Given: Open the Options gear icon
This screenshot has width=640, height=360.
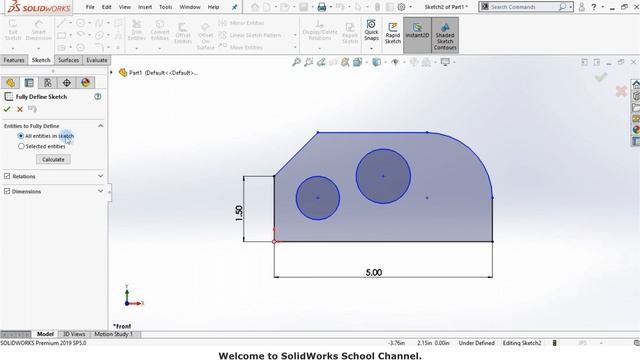Looking at the screenshot, I should coord(402,7).
